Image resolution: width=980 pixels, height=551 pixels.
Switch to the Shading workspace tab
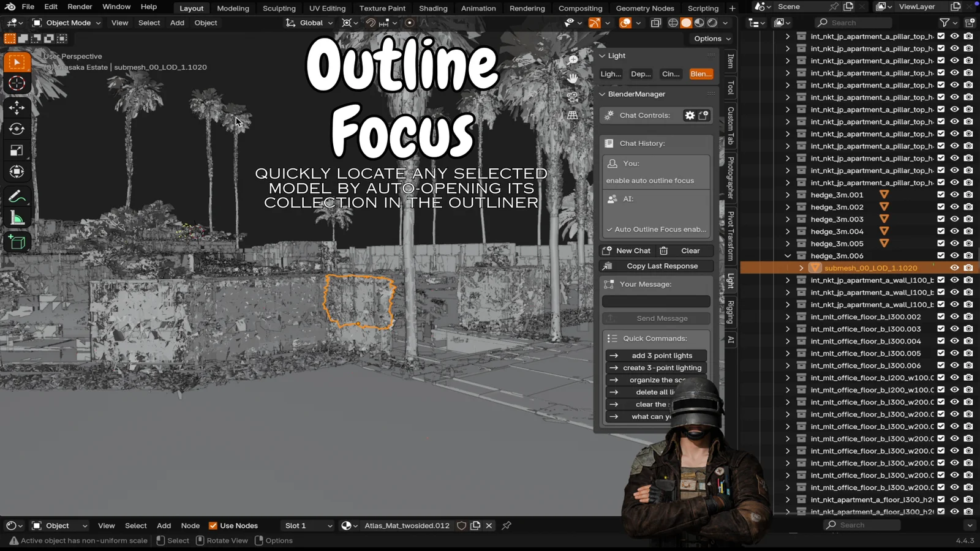(433, 8)
